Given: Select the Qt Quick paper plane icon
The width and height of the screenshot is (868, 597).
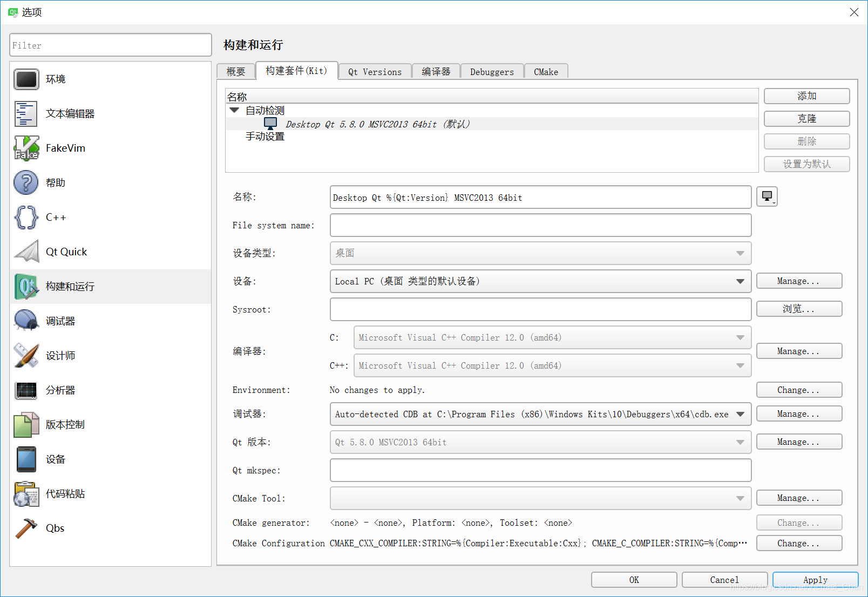Looking at the screenshot, I should pos(26,252).
